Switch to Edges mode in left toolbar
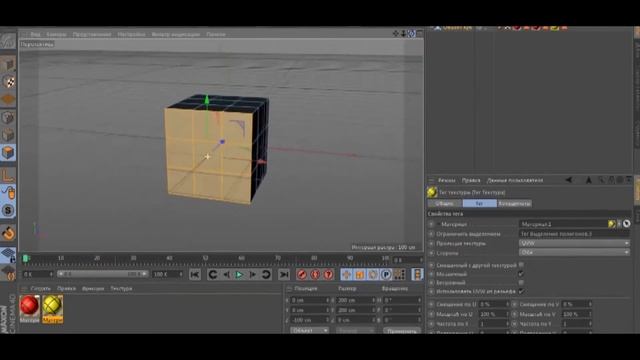 8,135
